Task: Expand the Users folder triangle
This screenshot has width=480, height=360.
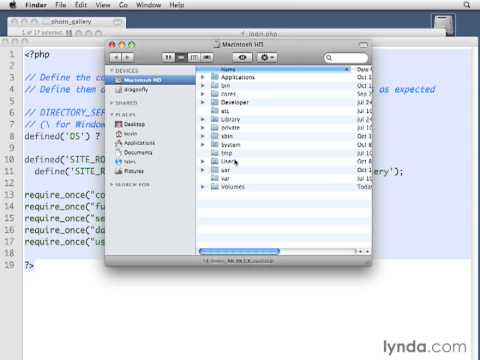Action: pyautogui.click(x=202, y=161)
